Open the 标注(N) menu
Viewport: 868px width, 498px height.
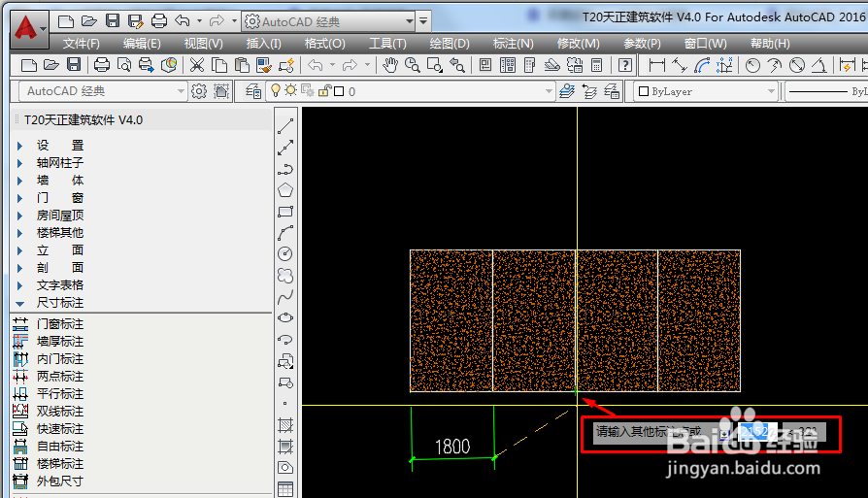click(513, 44)
